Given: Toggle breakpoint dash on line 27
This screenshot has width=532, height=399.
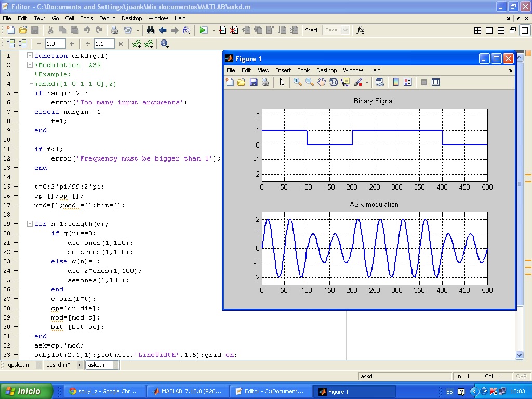Looking at the screenshot, I should (x=16, y=299).
